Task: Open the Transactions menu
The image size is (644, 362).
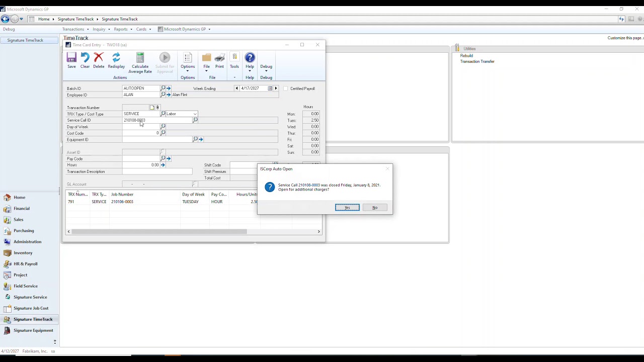Action: click(75, 29)
